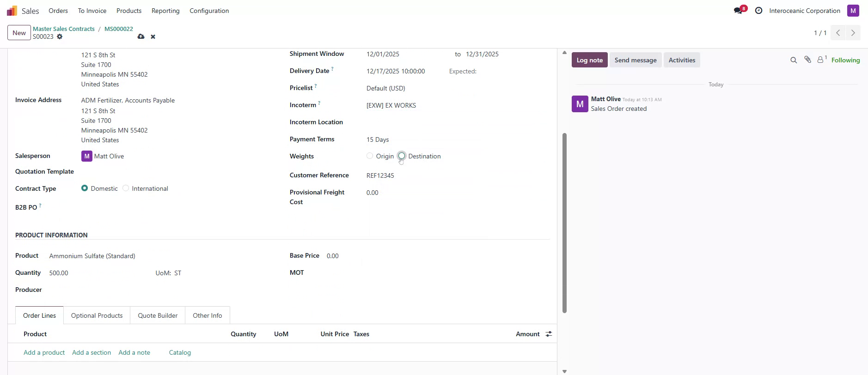Open the Configuration menu

point(209,11)
